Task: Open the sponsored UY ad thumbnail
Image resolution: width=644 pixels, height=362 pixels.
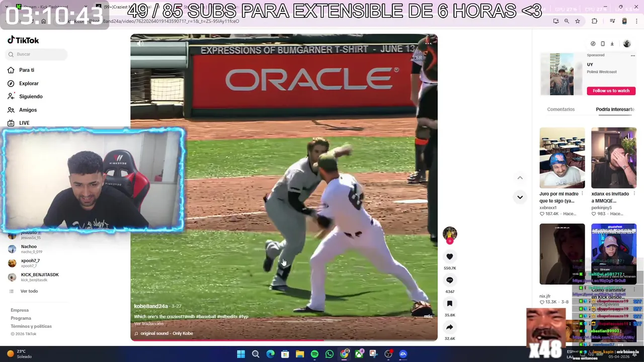Action: pyautogui.click(x=561, y=74)
